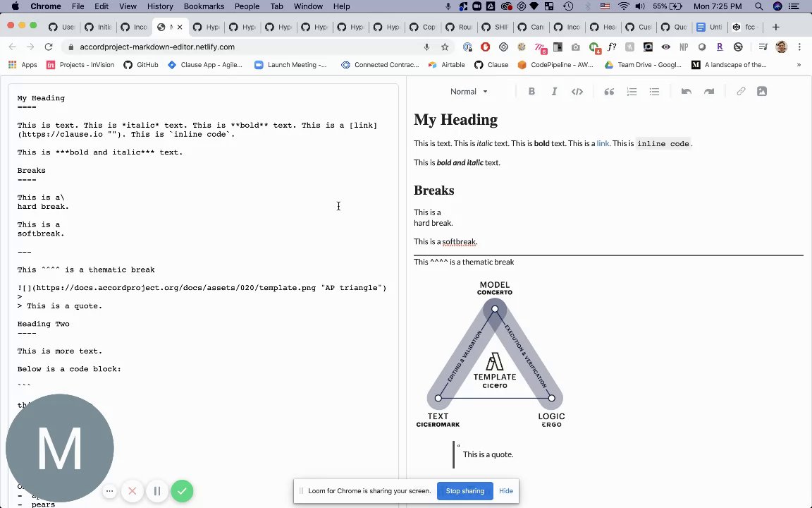Click the Loom M avatar bubble
This screenshot has width=812, height=508.
click(x=59, y=449)
